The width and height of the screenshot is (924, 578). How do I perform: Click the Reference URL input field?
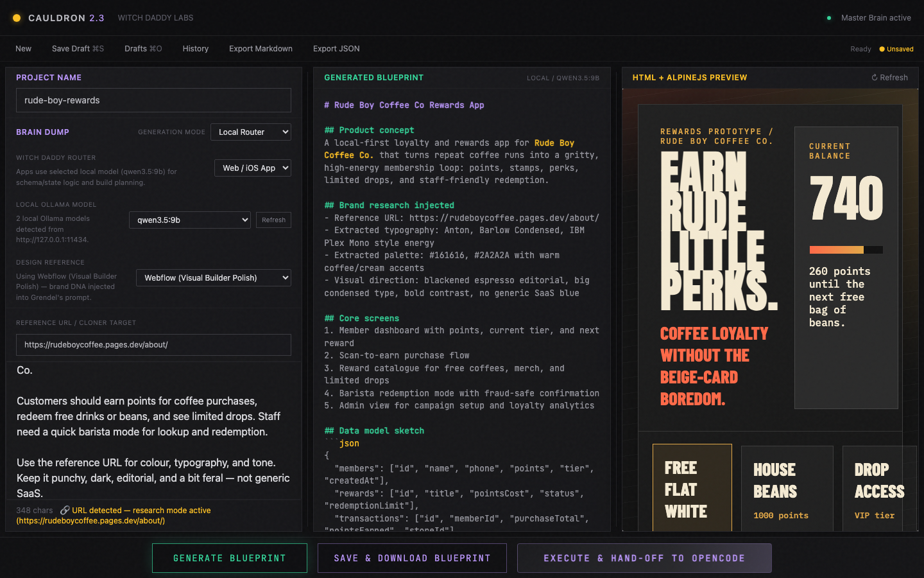[153, 345]
